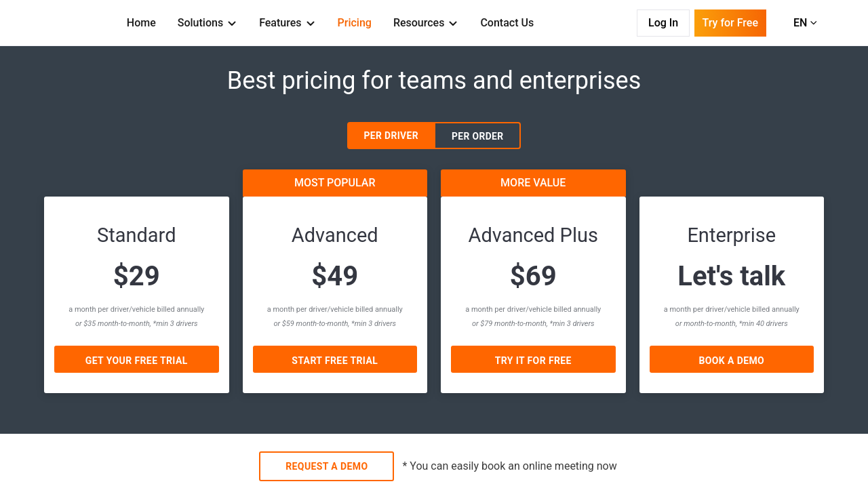Screen dimensions: 868x488
Task: Expand the Features dropdown chevron
Action: click(x=311, y=24)
